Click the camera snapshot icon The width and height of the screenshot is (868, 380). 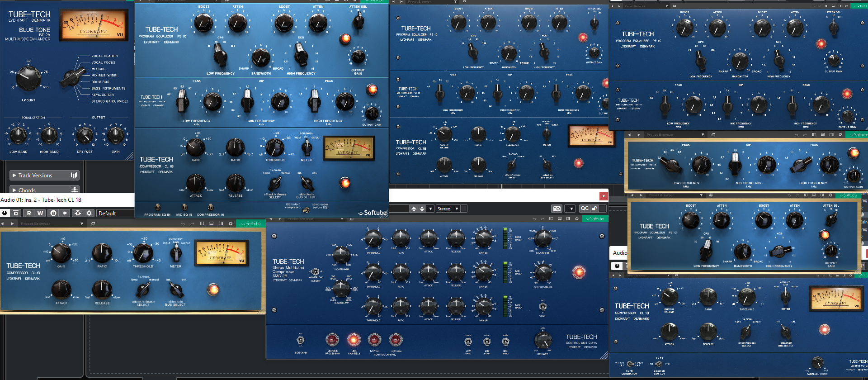[x=557, y=209]
